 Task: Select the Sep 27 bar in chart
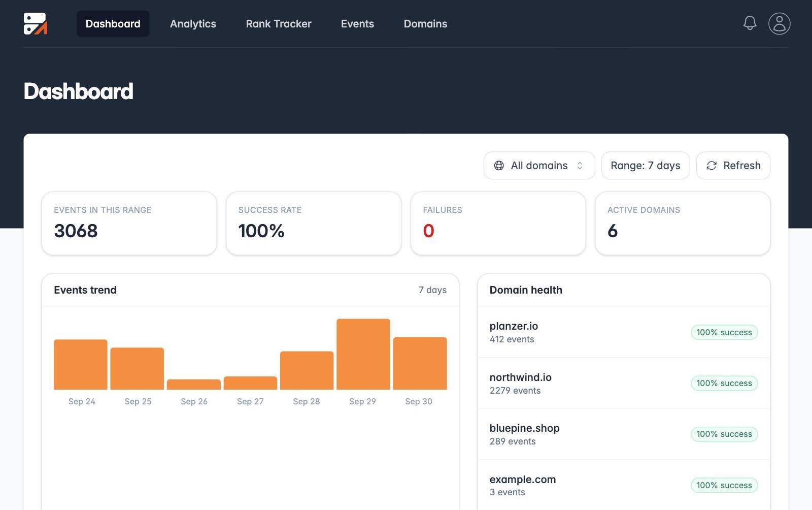pyautogui.click(x=250, y=383)
